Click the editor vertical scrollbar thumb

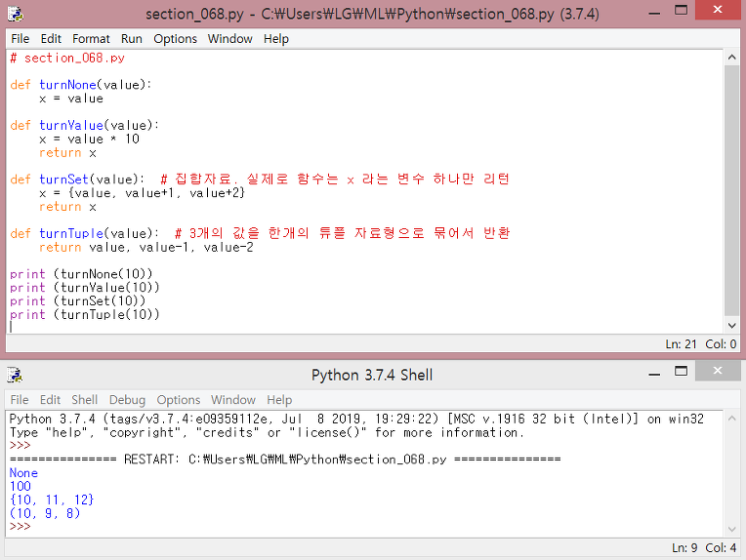pos(731,190)
